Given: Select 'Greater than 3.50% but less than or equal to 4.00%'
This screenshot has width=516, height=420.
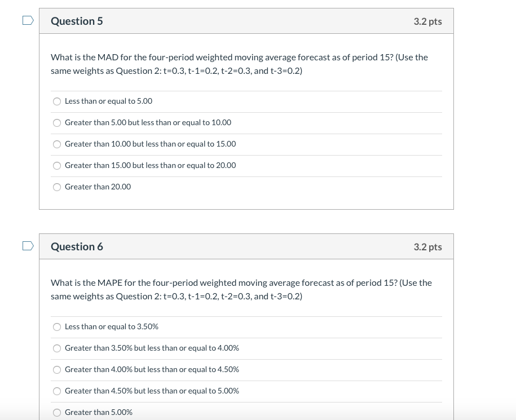Looking at the screenshot, I should coord(57,348).
